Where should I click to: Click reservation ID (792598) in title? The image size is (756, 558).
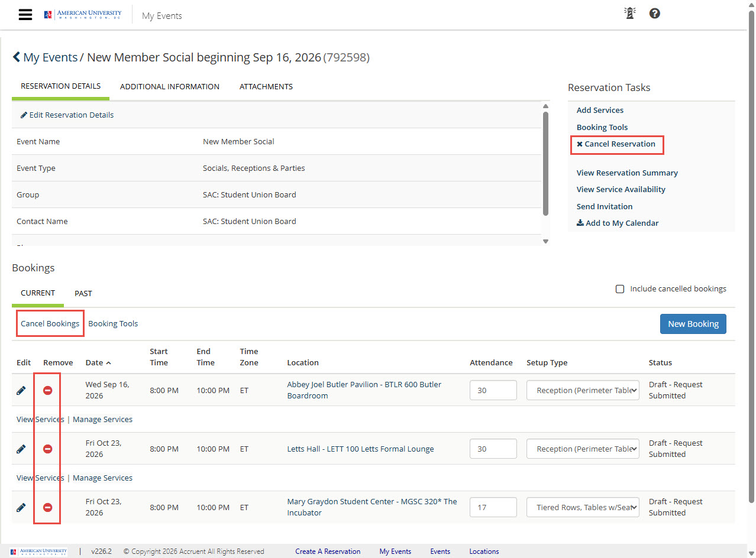tap(347, 57)
